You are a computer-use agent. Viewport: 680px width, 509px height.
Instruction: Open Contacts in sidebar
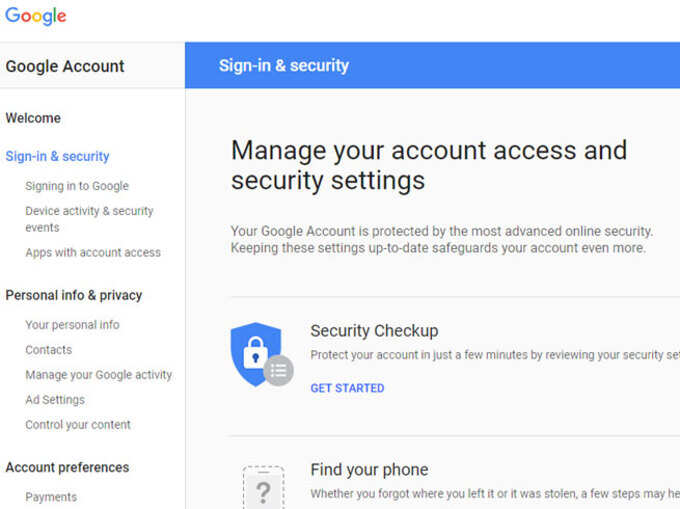[x=49, y=350]
